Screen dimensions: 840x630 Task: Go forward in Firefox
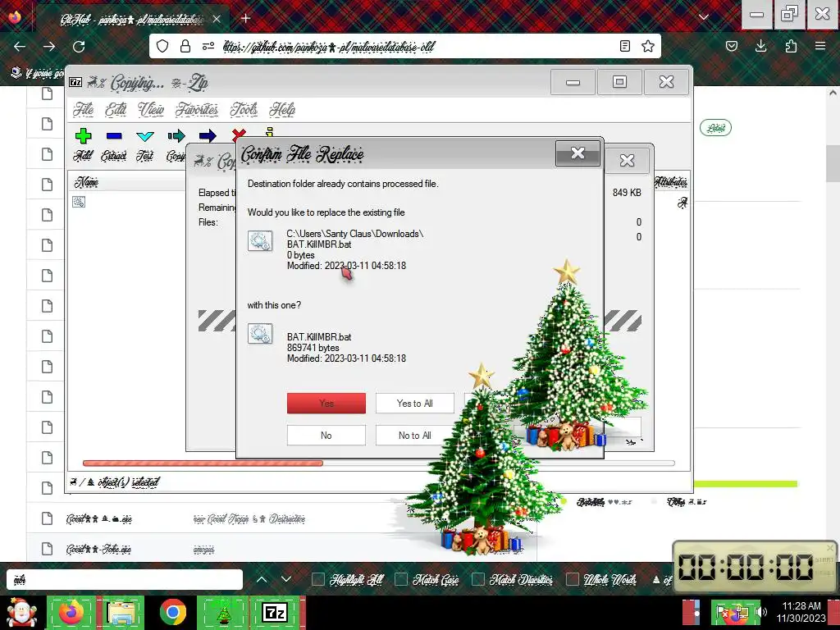tap(49, 47)
